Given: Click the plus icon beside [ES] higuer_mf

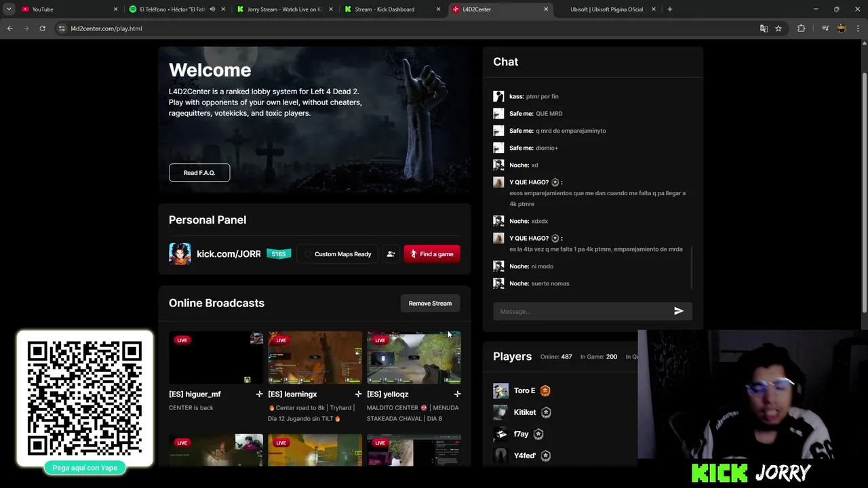Looking at the screenshot, I should tap(259, 394).
